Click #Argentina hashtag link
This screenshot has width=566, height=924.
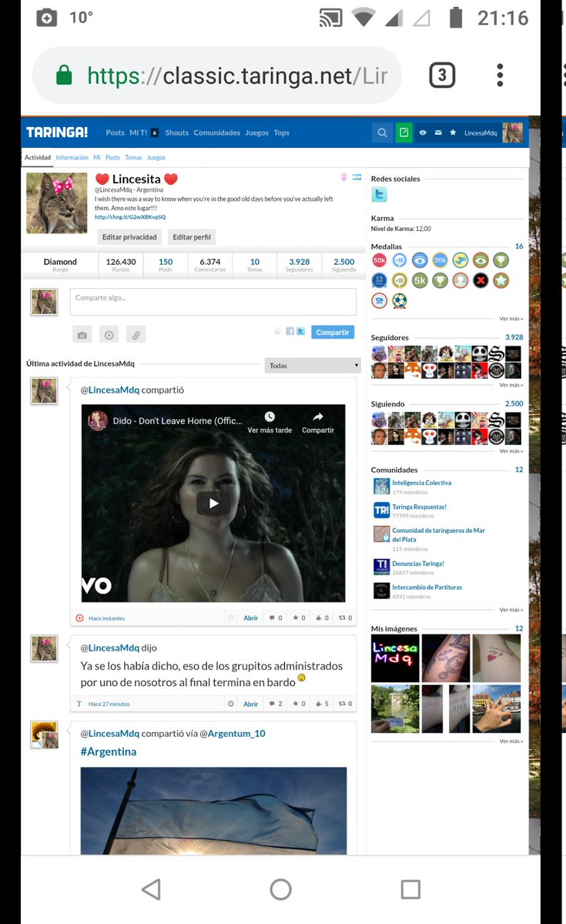109,752
